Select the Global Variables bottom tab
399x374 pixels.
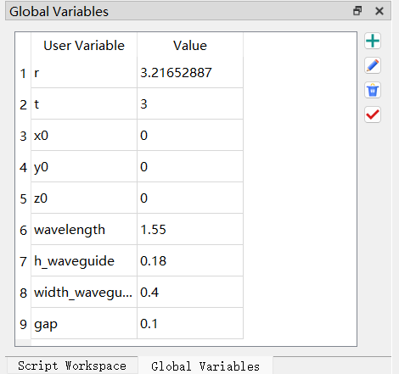(x=205, y=366)
